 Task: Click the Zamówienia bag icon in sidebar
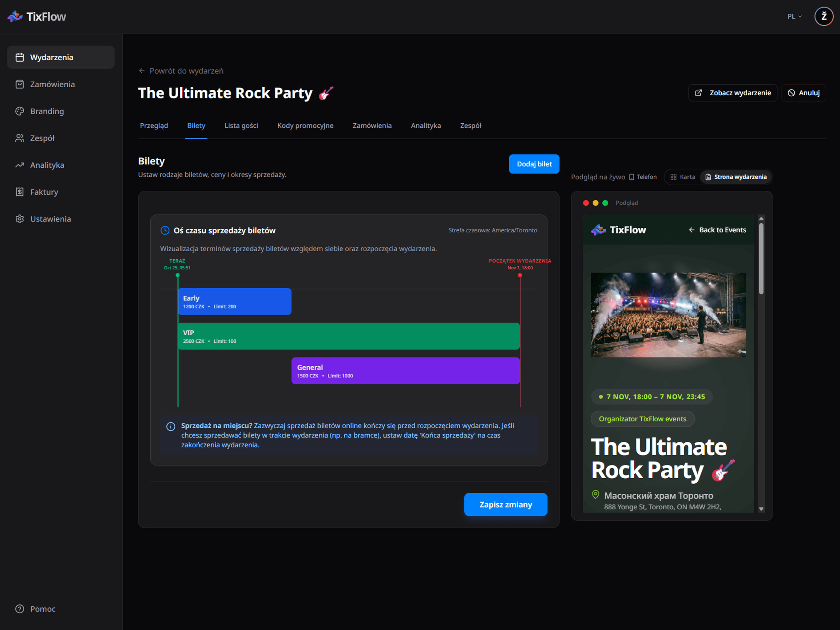click(x=20, y=84)
